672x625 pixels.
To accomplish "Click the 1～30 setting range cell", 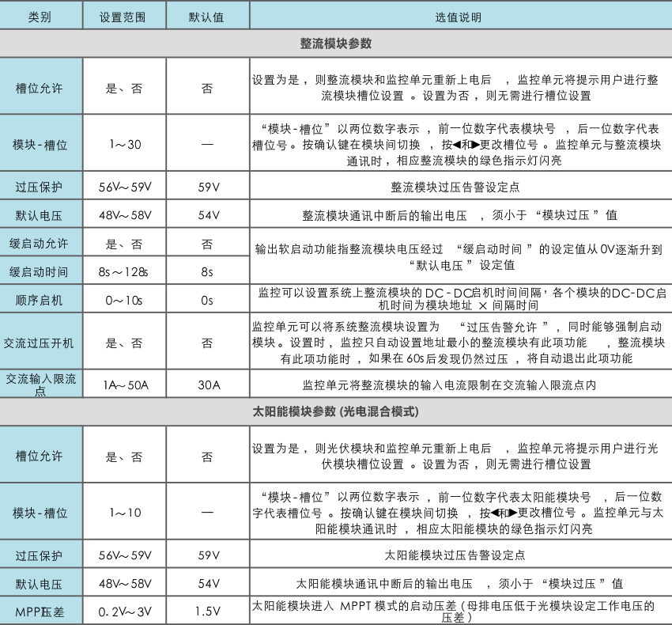I will tap(125, 145).
